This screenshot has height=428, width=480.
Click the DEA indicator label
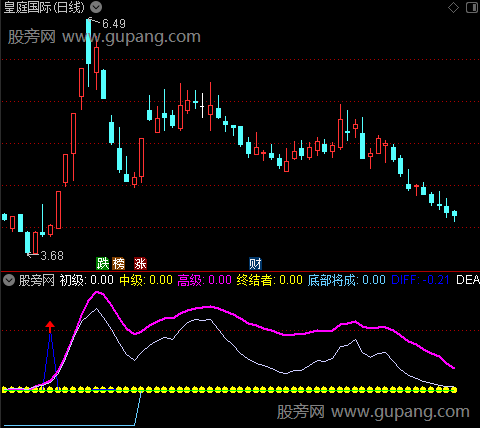pos(468,280)
